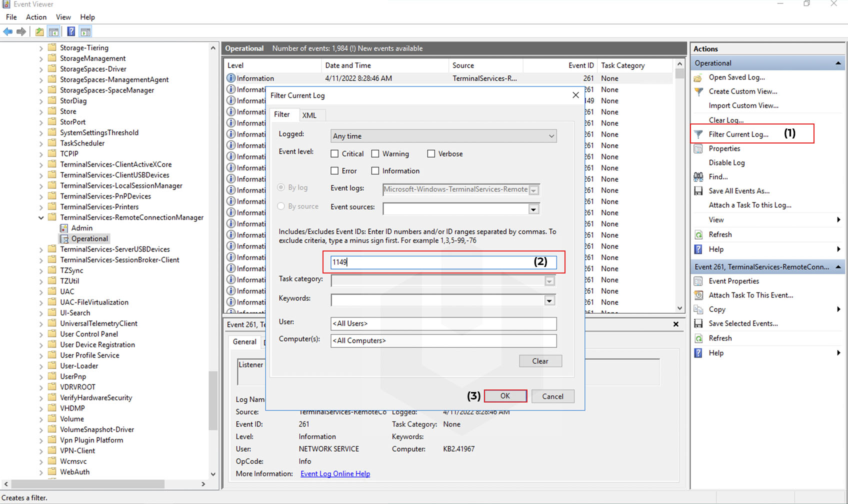848x504 pixels.
Task: Click Refresh in the Actions pane
Action: [720, 234]
